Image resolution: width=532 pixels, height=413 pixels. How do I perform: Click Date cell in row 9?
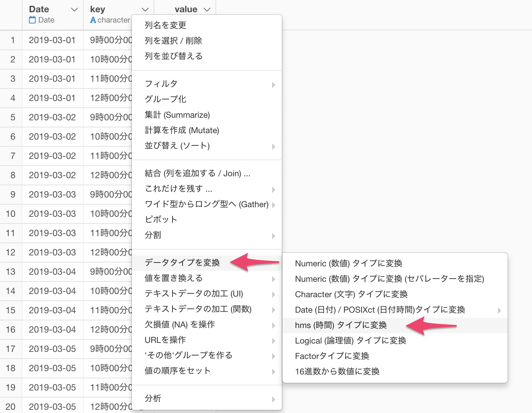point(53,195)
